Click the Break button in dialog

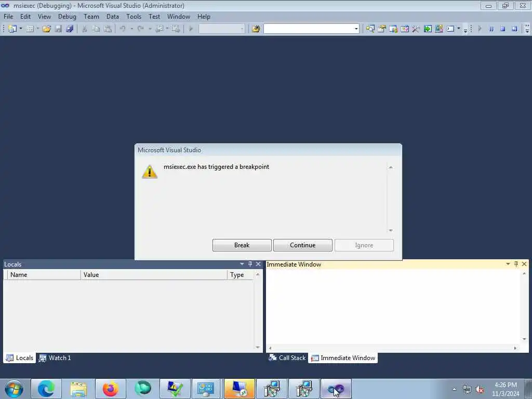pos(242,245)
